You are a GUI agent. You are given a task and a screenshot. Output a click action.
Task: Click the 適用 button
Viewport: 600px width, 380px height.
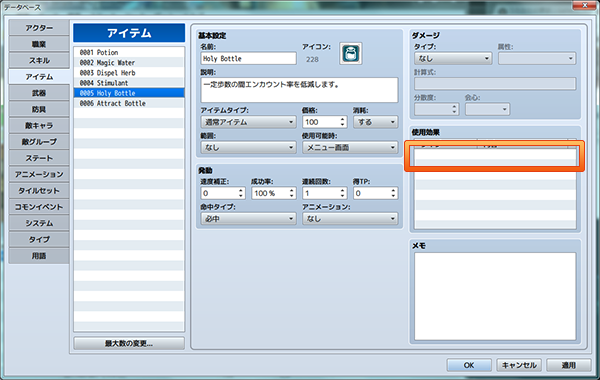coord(569,365)
